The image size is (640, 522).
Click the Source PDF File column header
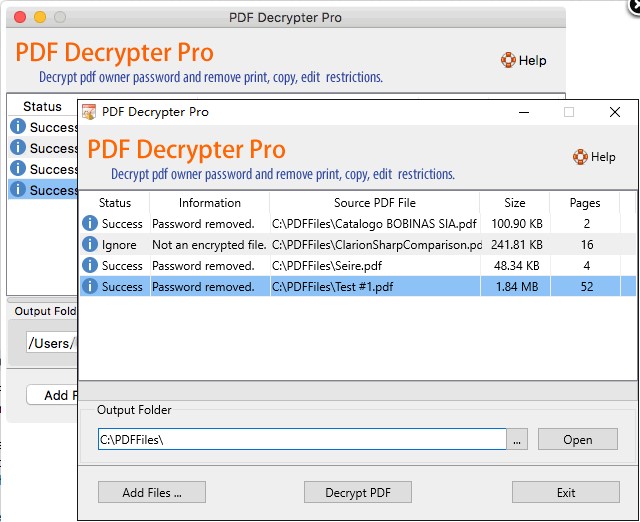(x=375, y=203)
